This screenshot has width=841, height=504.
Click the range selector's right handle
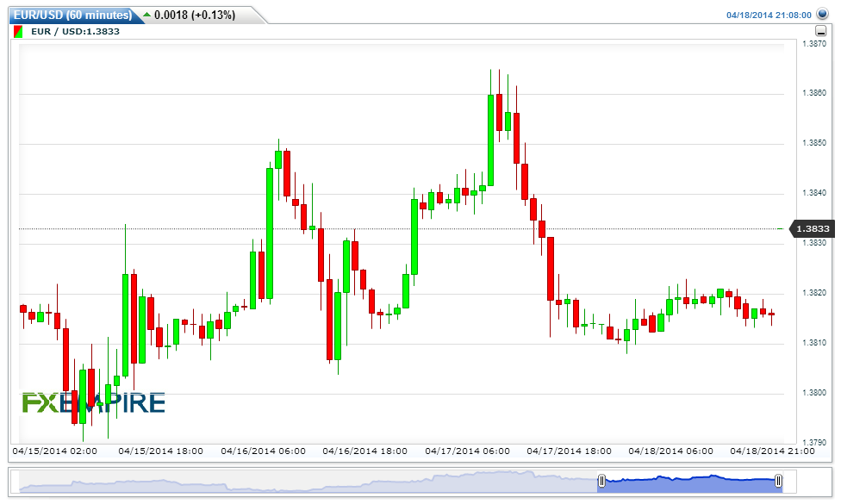tap(778, 481)
